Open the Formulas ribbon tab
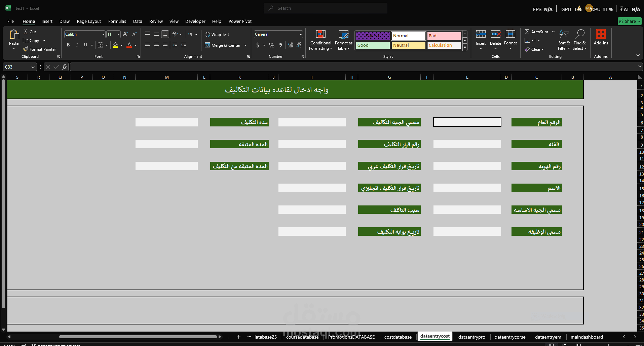 [x=117, y=21]
